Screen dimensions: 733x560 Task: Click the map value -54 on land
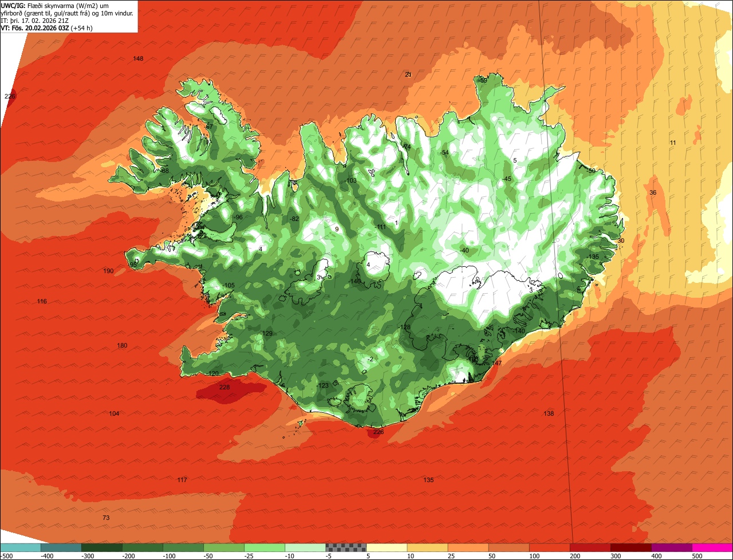pyautogui.click(x=444, y=152)
